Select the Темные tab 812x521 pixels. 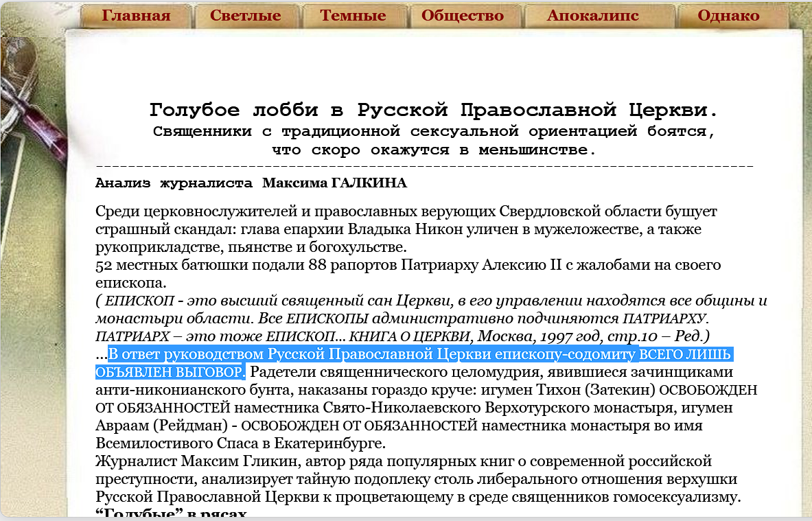[352, 15]
